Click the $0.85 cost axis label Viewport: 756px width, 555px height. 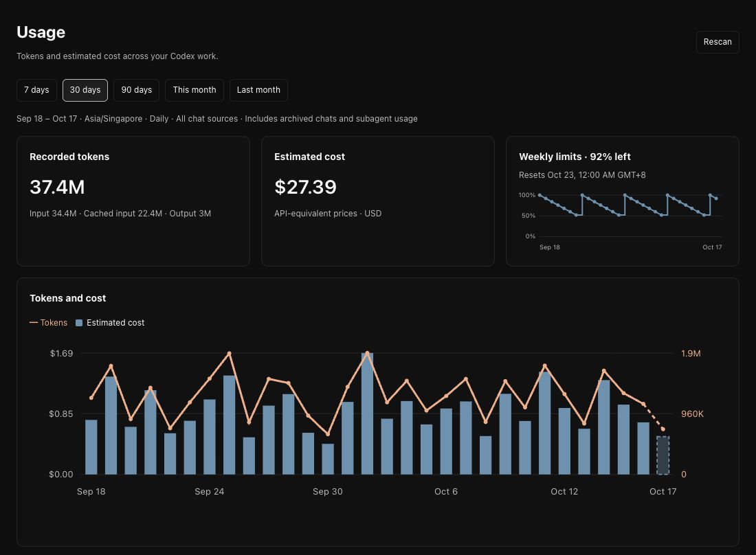60,414
